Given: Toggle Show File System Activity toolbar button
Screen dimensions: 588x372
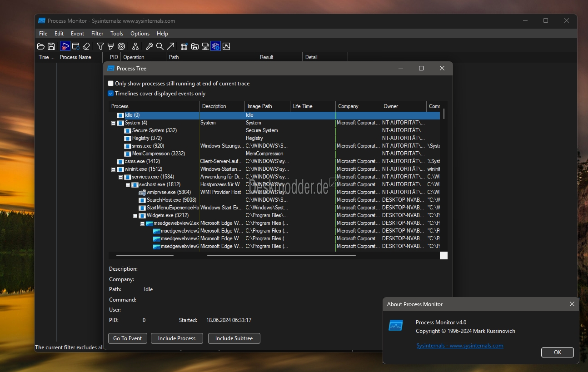Looking at the screenshot, I should point(194,46).
